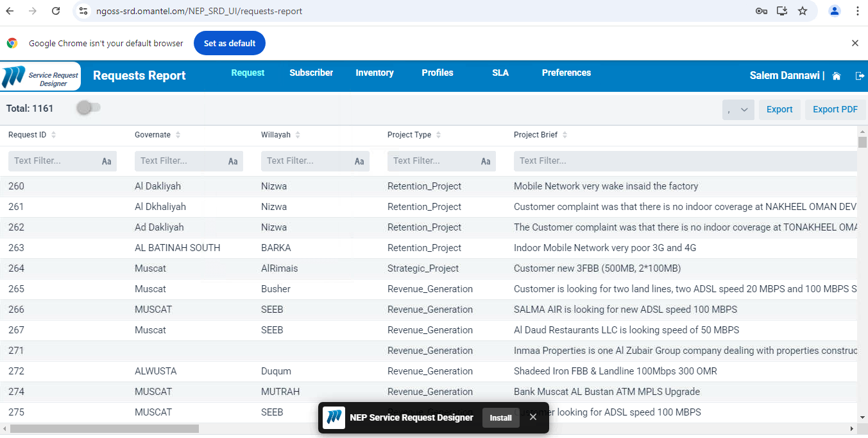Click the Export PDF button
The width and height of the screenshot is (868, 438).
click(x=835, y=110)
